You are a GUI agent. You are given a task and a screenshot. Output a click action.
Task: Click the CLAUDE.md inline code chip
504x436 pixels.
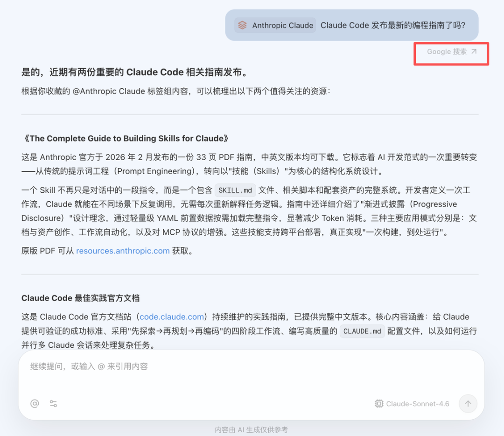[x=362, y=331]
